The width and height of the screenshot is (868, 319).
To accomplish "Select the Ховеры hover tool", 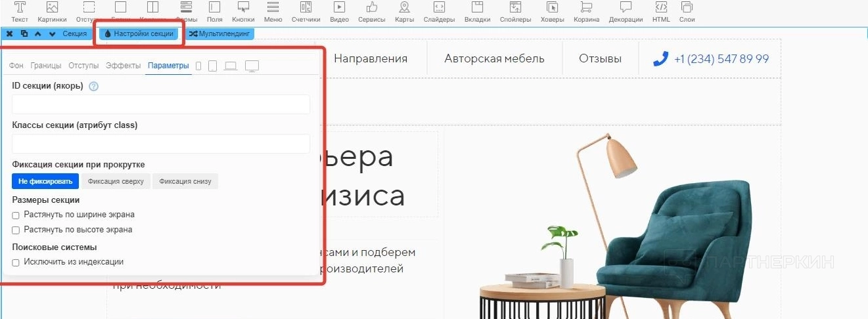I will tap(552, 12).
